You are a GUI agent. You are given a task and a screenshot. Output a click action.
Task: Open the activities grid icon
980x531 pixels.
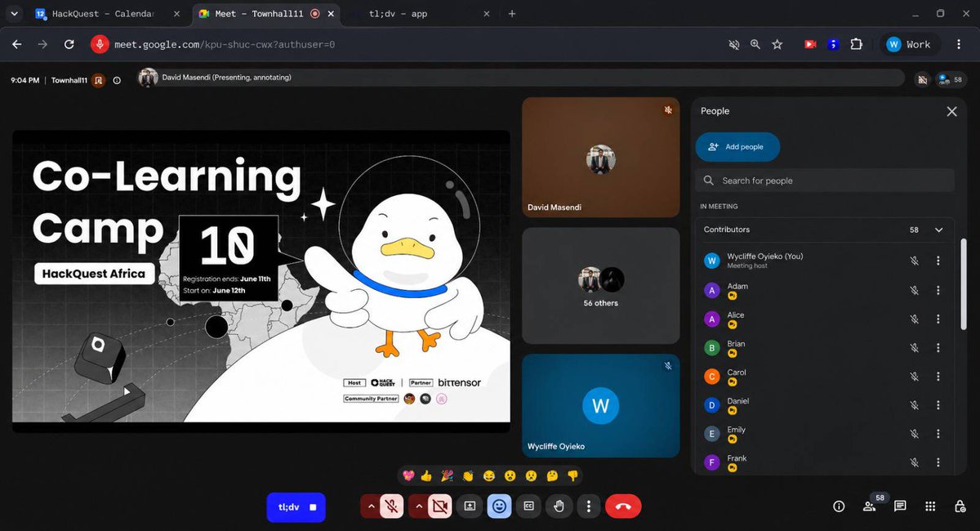[930, 506]
